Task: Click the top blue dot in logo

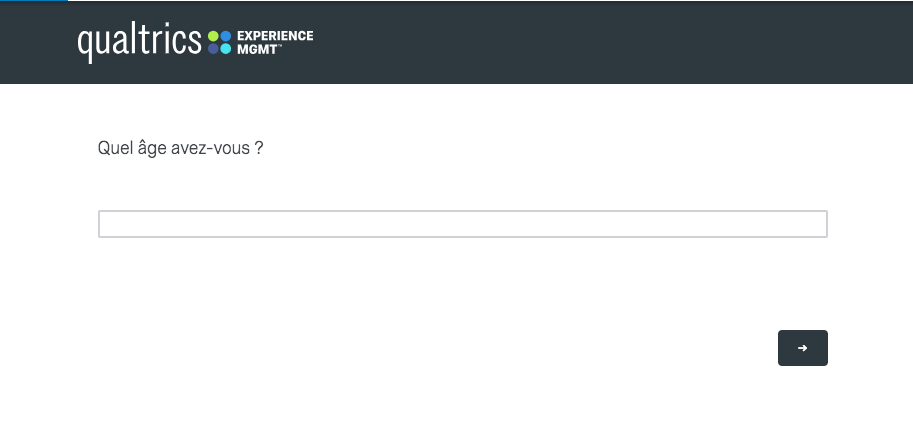Action: click(x=226, y=36)
